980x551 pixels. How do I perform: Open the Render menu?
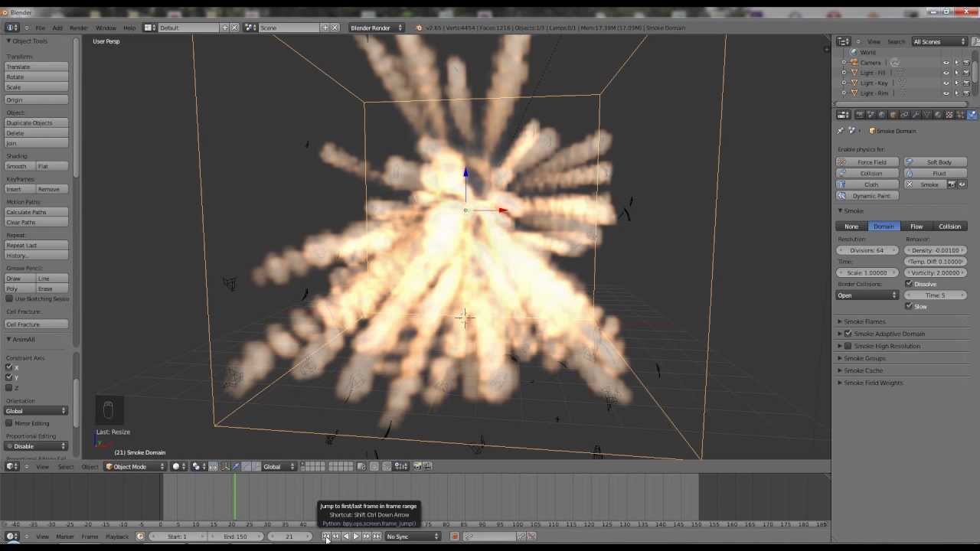pos(78,28)
